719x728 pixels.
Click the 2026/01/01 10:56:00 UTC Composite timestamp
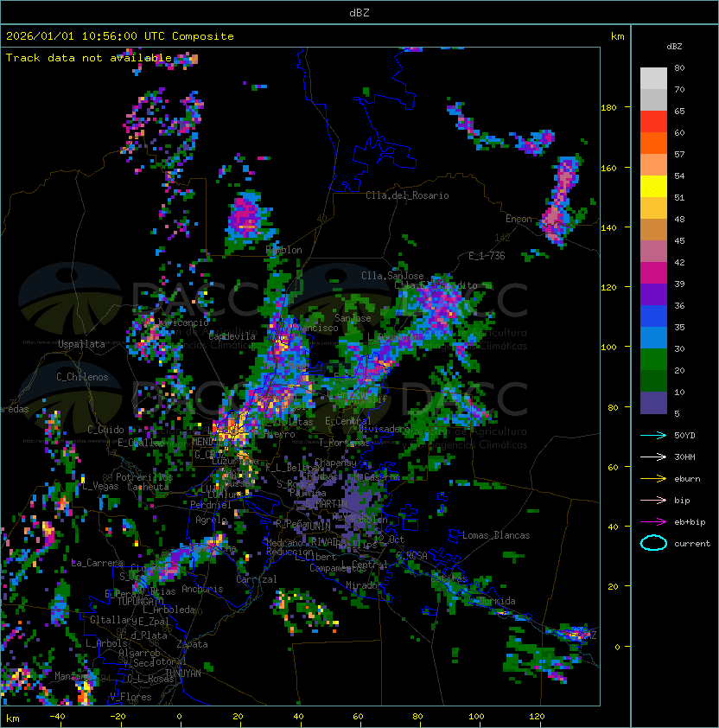(x=120, y=36)
